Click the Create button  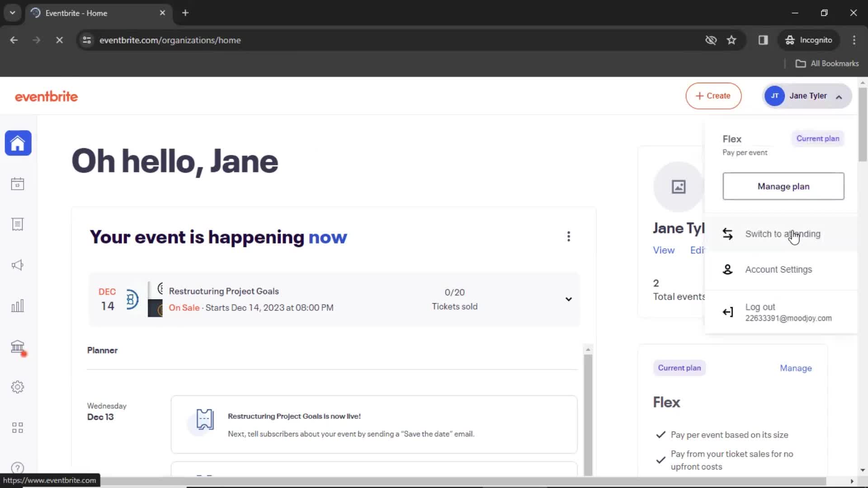tap(713, 96)
